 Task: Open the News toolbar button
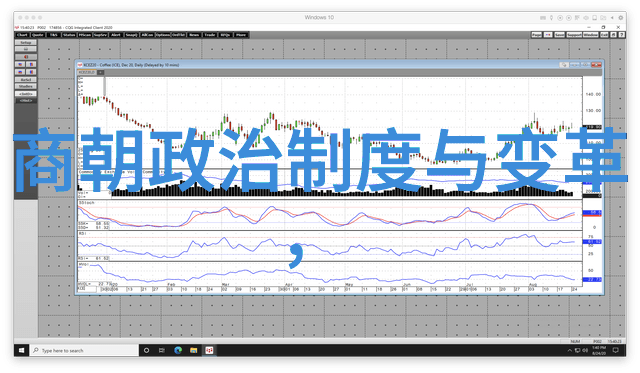point(194,35)
